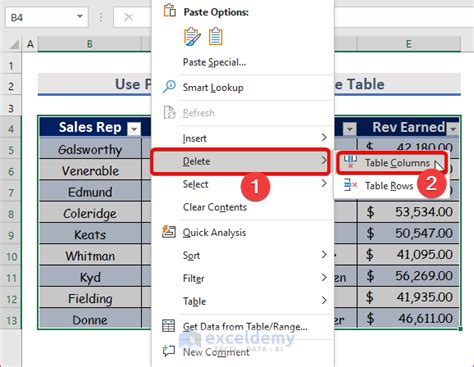The width and height of the screenshot is (474, 367).
Task: Click the 53,534.00 revenue cell
Action: pyautogui.click(x=409, y=212)
